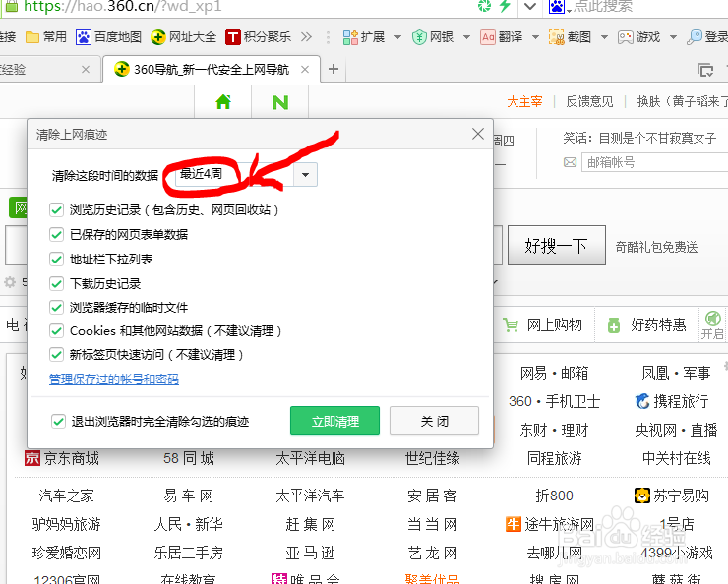
Task: Click the tab restore window icon
Action: click(x=705, y=70)
